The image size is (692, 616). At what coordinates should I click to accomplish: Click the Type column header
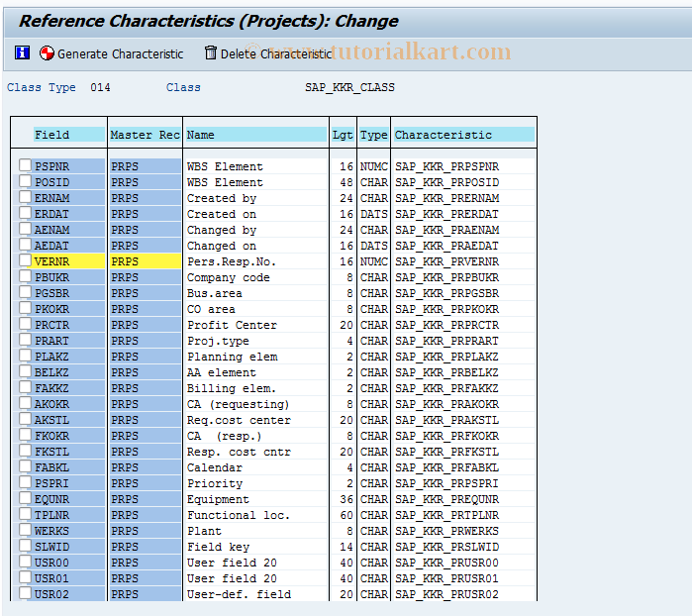pos(374,135)
